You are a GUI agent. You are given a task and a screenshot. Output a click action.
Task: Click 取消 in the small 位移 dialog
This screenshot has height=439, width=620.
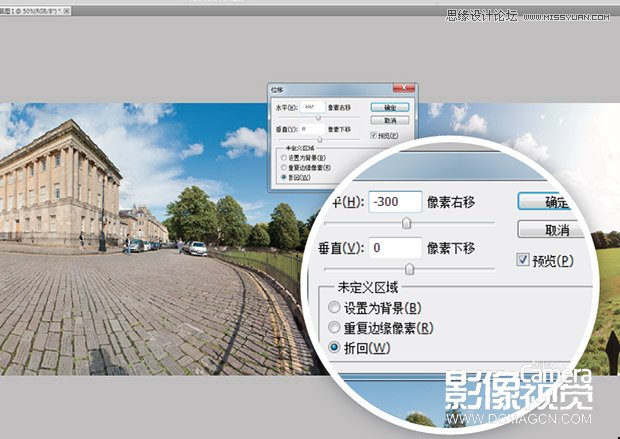point(390,120)
